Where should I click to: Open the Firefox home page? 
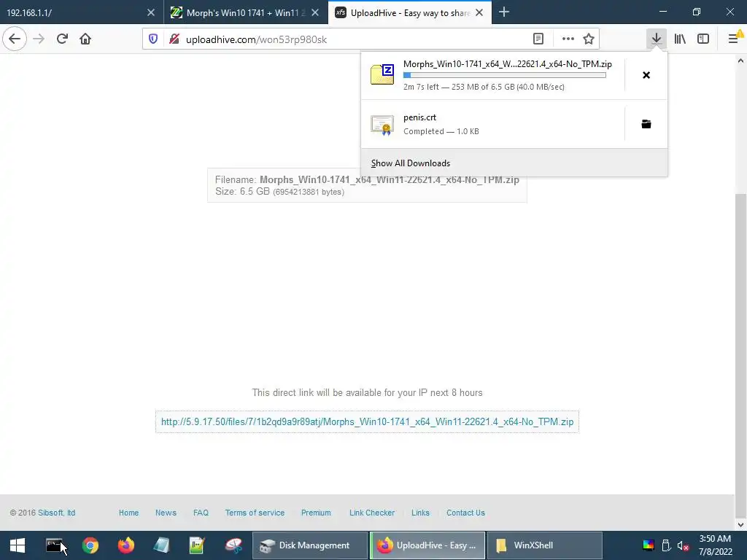pyautogui.click(x=85, y=39)
